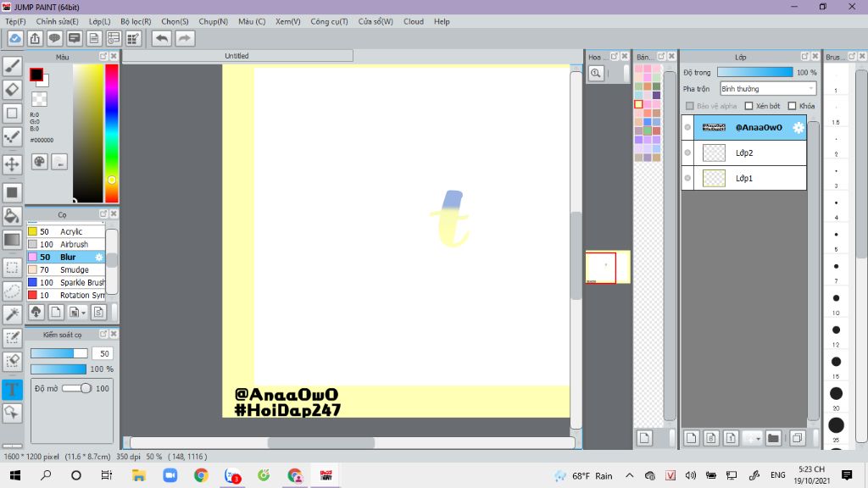Select the Smudge brush
This screenshot has height=488, width=868.
coord(66,269)
